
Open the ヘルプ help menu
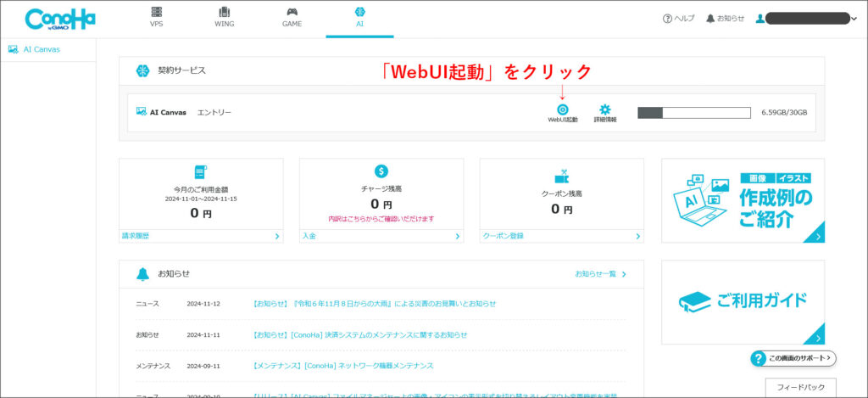(679, 19)
